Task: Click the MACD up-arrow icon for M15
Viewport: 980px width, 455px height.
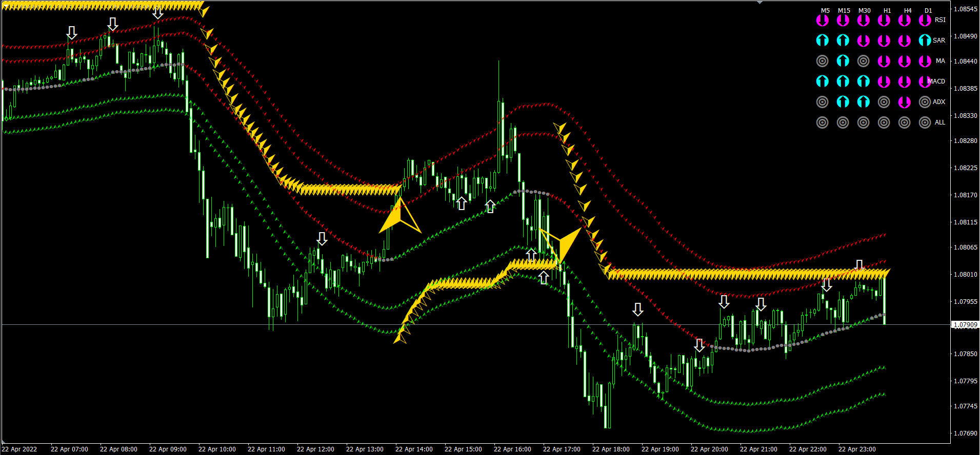Action: [x=843, y=81]
